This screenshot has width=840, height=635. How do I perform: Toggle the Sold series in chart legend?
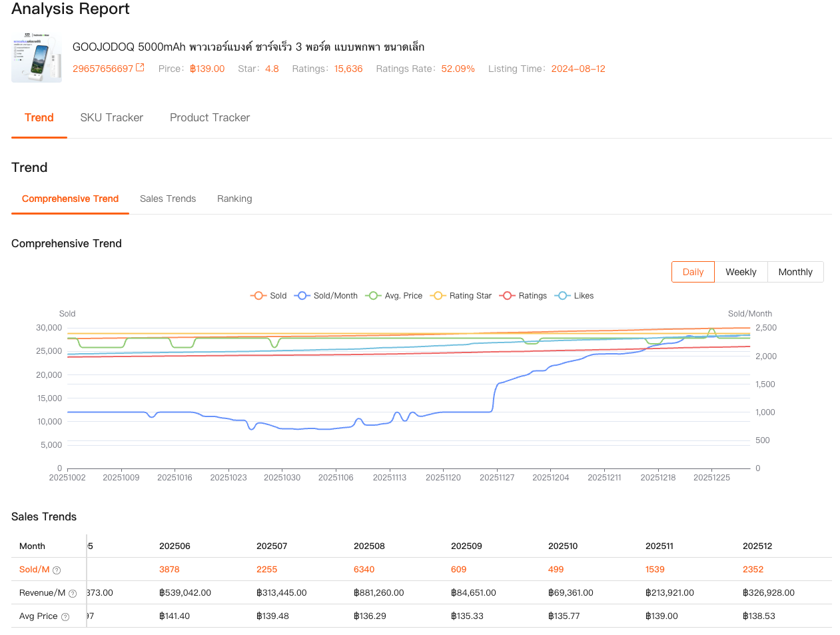(x=268, y=296)
